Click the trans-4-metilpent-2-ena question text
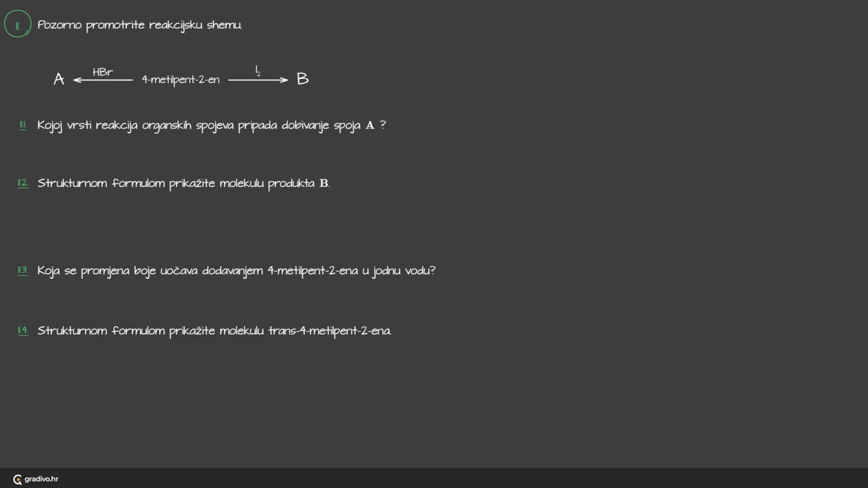This screenshot has height=488, width=868. tap(214, 331)
